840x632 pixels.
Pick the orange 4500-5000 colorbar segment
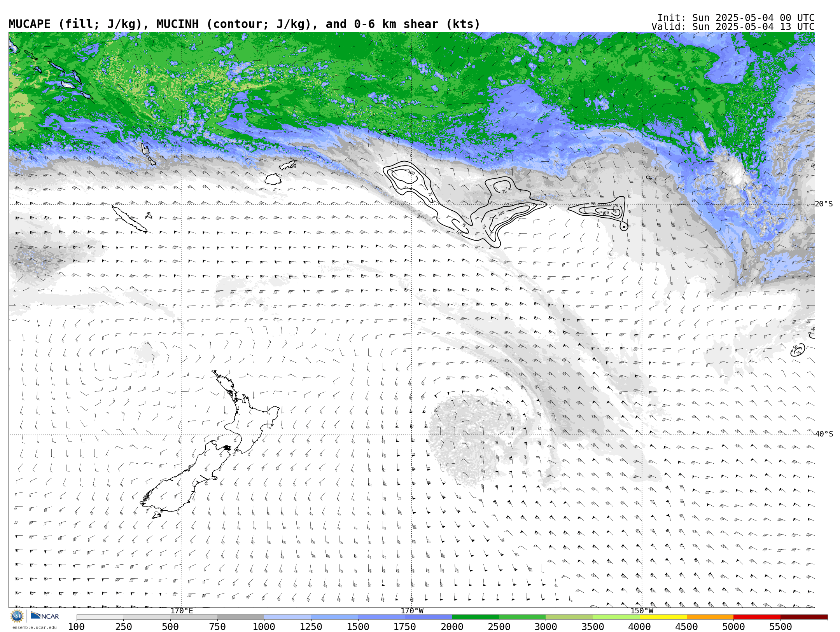710,617
